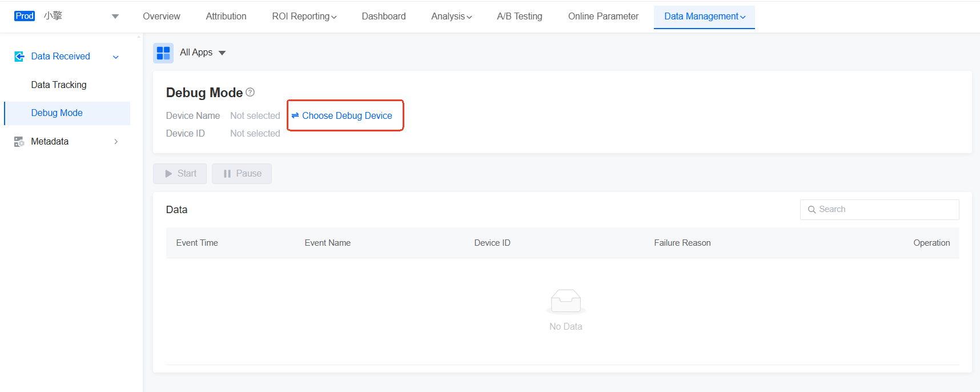This screenshot has height=392, width=980.
Task: Open the project switcher dropdown arrow
Action: (x=115, y=17)
